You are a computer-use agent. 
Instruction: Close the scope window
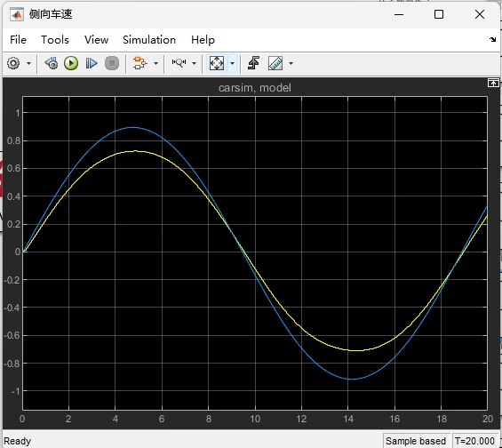pyautogui.click(x=480, y=14)
